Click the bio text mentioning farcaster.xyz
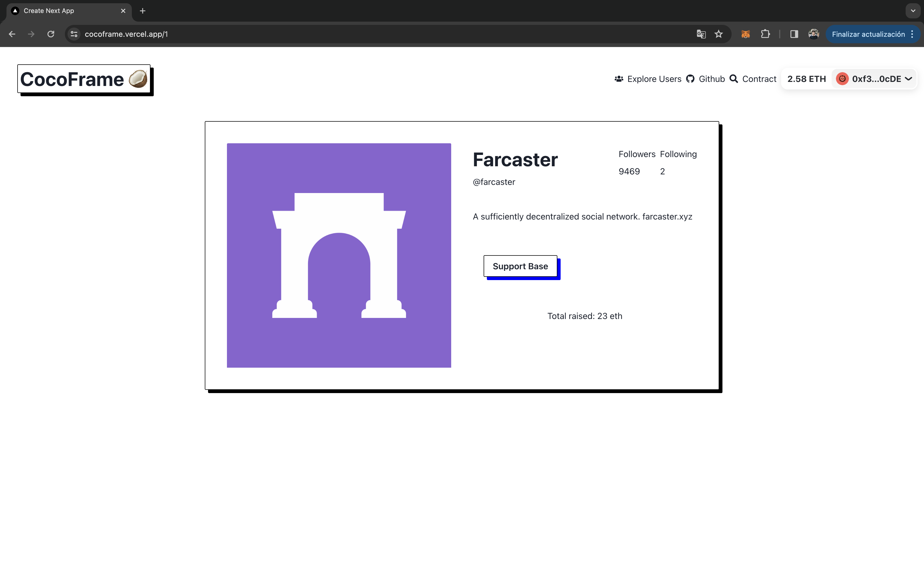Viewport: 924px width, 578px height. pyautogui.click(x=582, y=216)
